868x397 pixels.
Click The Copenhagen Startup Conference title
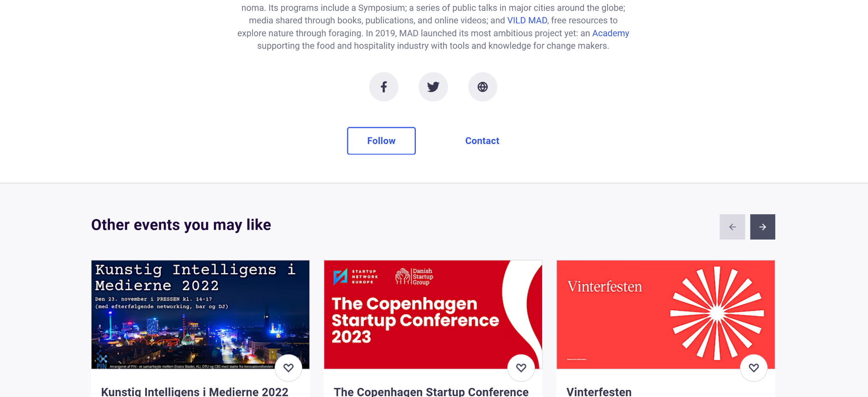pyautogui.click(x=431, y=391)
